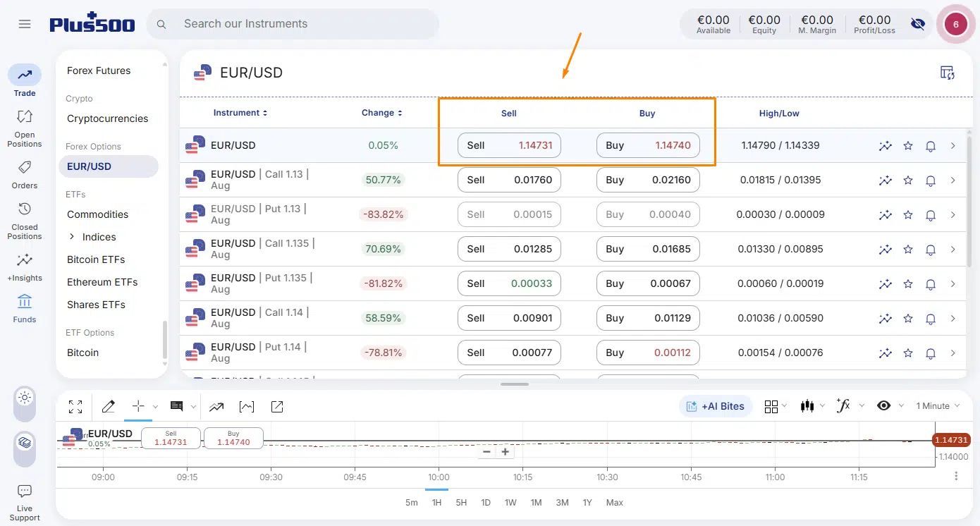980x526 pixels.
Task: Open the 1 Minute interval dropdown
Action: pos(938,406)
